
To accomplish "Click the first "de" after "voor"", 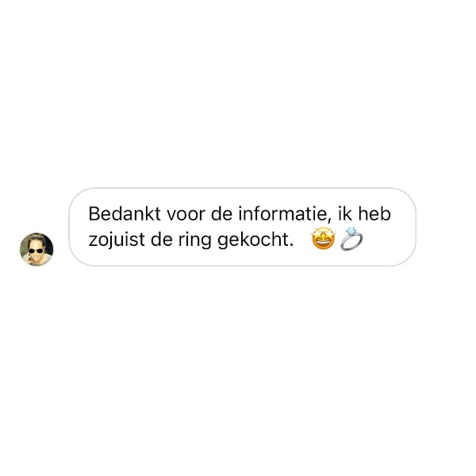I will point(221,213).
